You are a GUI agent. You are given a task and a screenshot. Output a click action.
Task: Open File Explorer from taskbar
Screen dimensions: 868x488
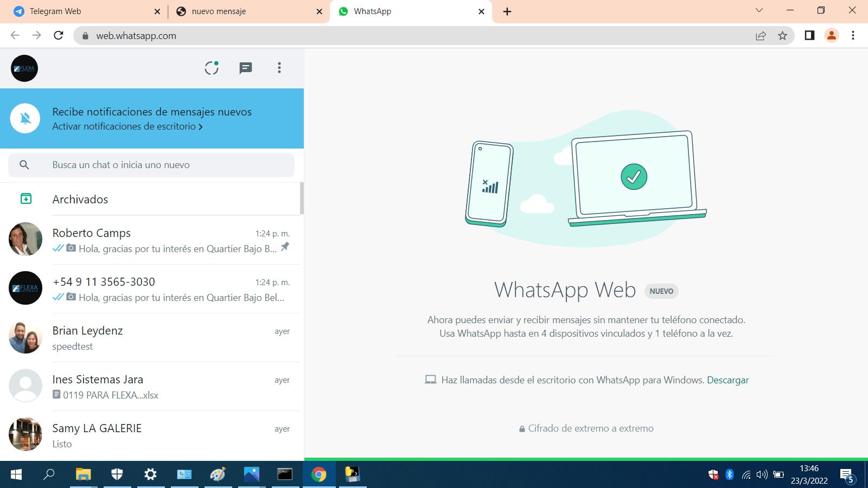[x=83, y=474]
